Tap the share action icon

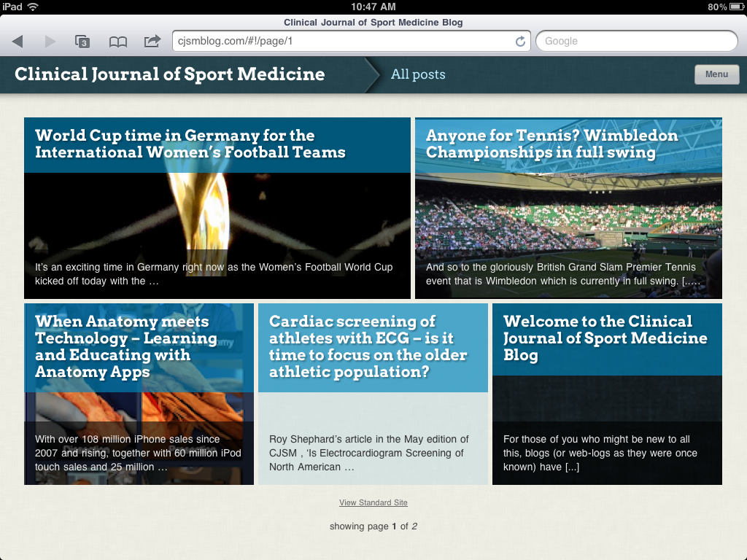[152, 42]
